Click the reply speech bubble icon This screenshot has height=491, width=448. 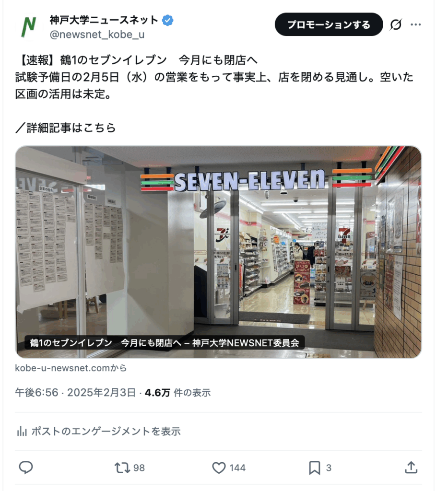coord(26,468)
